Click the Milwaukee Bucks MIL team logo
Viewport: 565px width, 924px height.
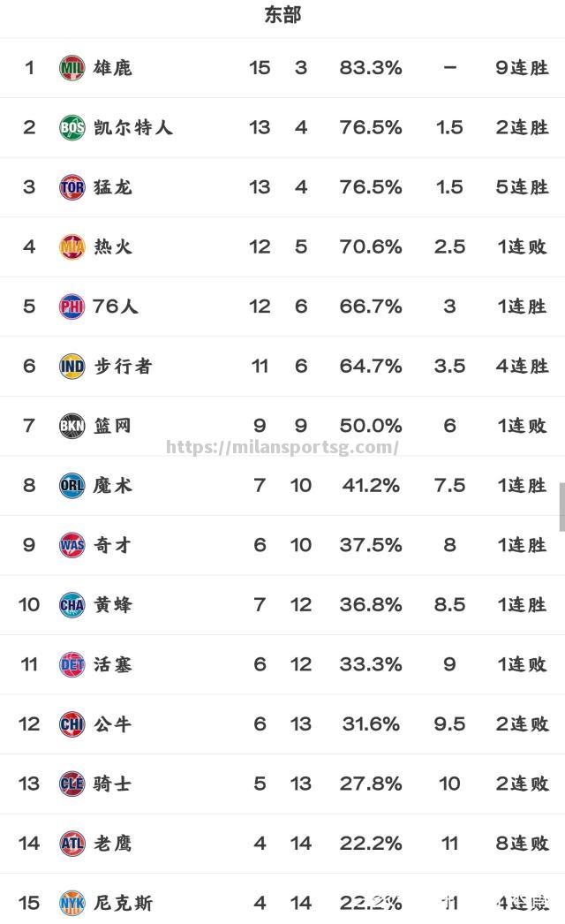72,68
